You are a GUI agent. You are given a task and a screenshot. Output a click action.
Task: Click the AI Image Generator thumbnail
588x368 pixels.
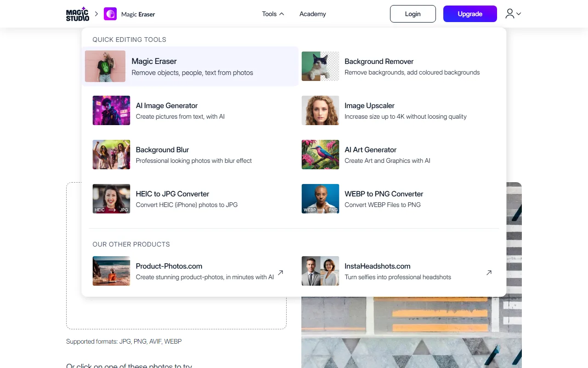click(111, 110)
